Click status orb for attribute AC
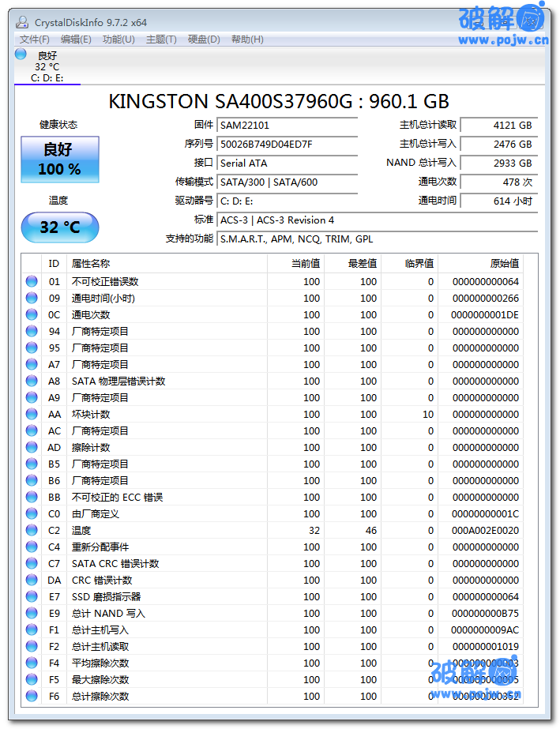560x729 pixels. tap(32, 430)
